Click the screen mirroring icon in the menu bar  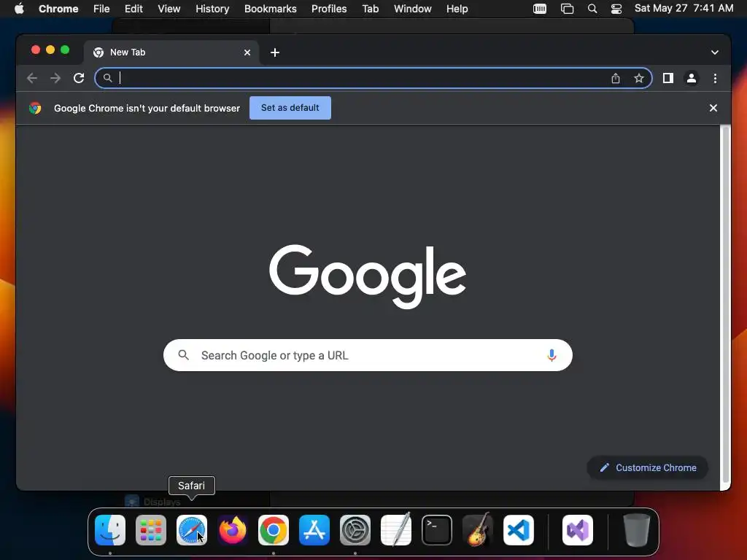pyautogui.click(x=567, y=9)
